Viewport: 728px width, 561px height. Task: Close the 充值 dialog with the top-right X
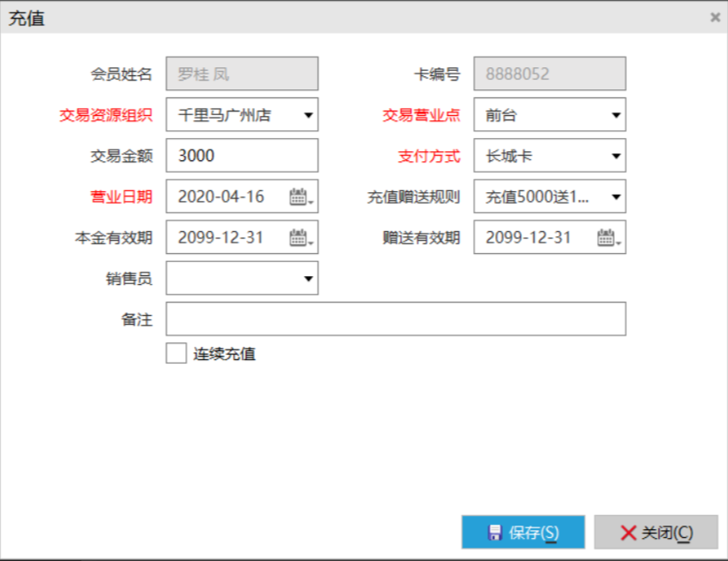click(x=715, y=17)
